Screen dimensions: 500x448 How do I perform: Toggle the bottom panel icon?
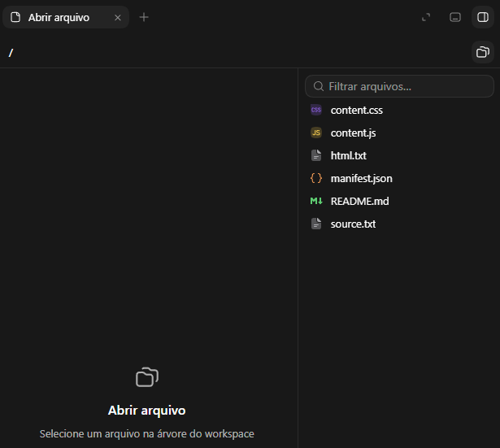click(455, 17)
